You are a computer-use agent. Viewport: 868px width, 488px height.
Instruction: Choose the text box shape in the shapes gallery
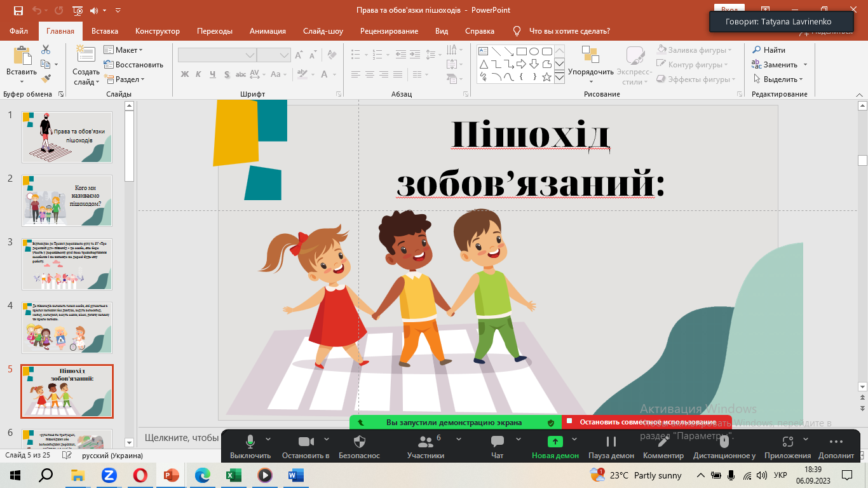(483, 51)
